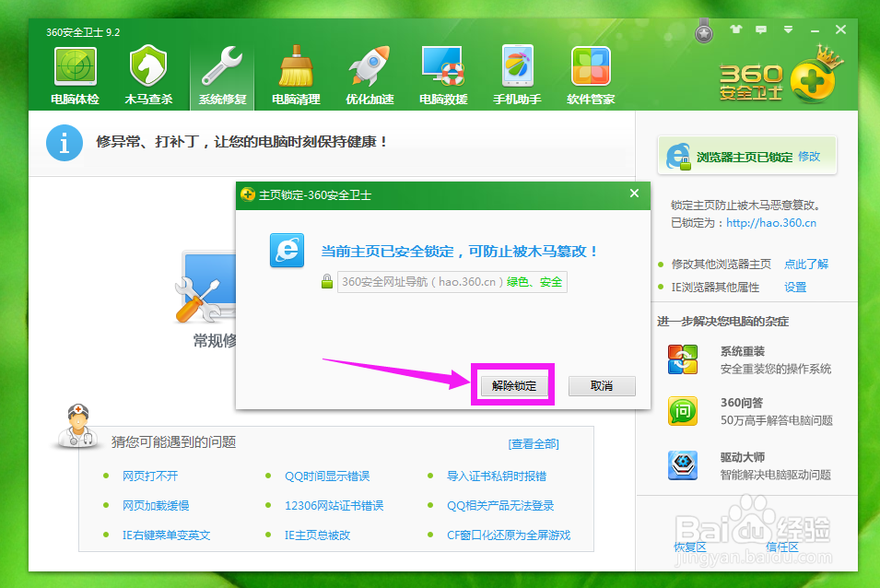Open 电脑体检 computer checkup icon

click(76, 67)
